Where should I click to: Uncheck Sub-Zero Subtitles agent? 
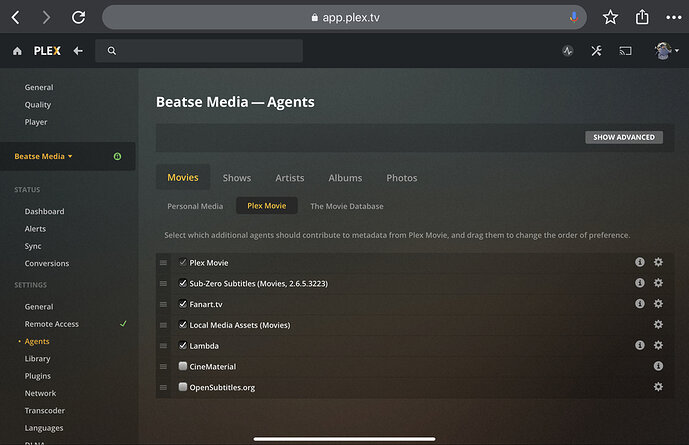pos(183,283)
